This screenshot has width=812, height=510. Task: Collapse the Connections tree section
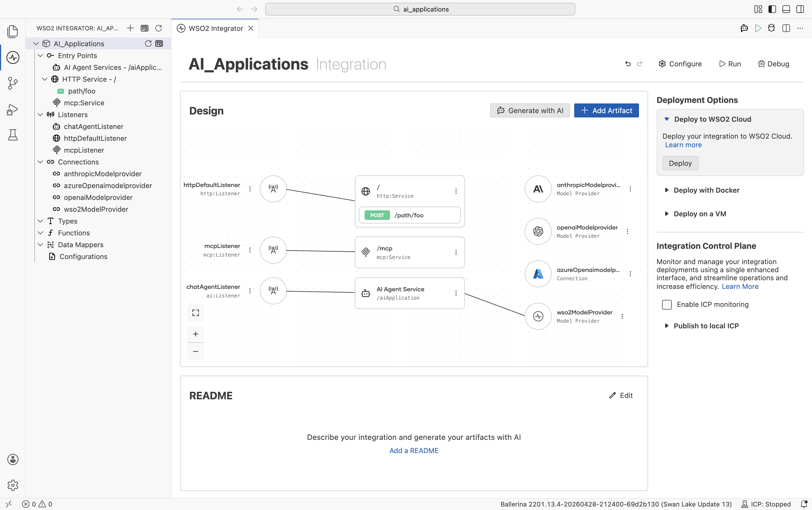coord(41,162)
